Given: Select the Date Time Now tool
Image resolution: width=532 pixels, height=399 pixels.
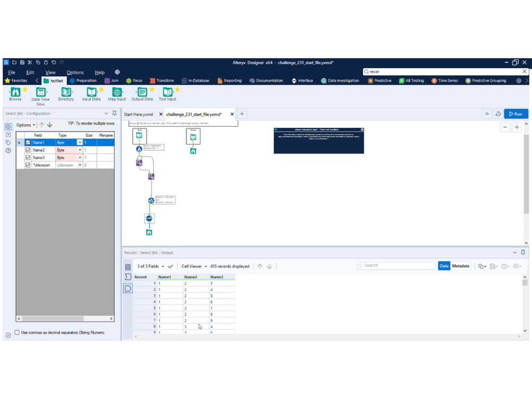Looking at the screenshot, I should (40, 96).
